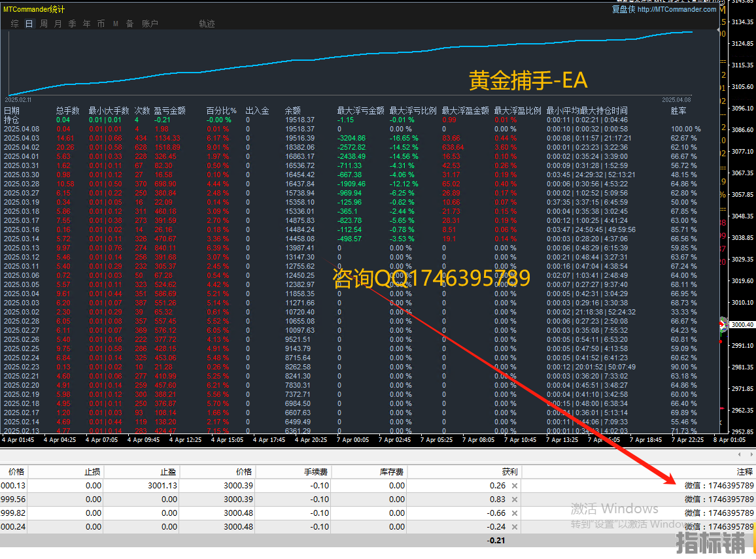Close the order with profit -0.66

(x=515, y=513)
